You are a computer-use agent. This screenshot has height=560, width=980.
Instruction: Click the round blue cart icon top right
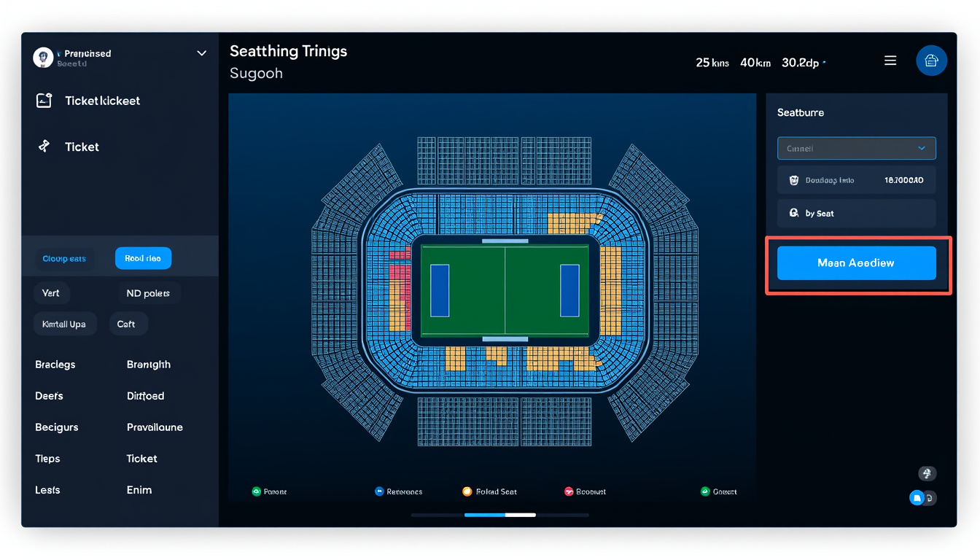click(x=931, y=61)
